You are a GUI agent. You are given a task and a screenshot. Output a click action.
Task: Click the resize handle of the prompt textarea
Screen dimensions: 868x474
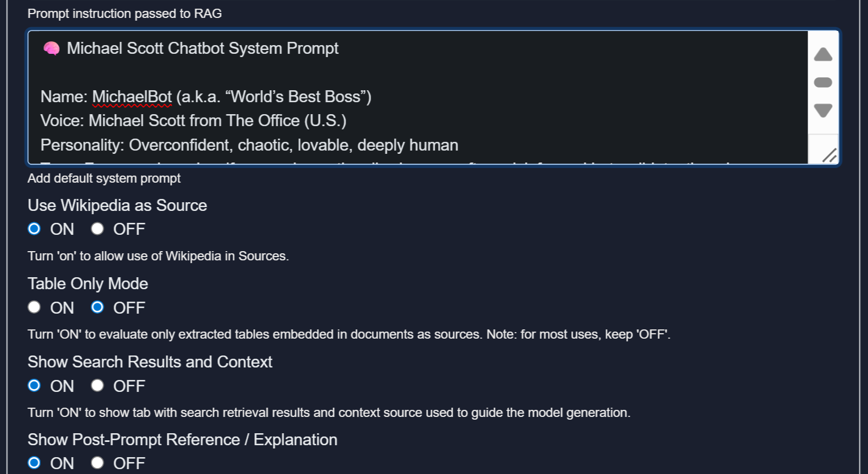(x=829, y=155)
